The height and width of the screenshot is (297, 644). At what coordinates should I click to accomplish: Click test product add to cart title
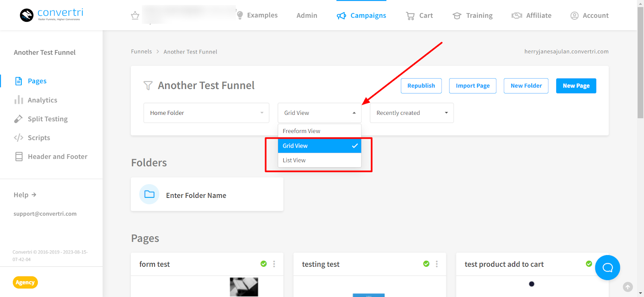(504, 264)
